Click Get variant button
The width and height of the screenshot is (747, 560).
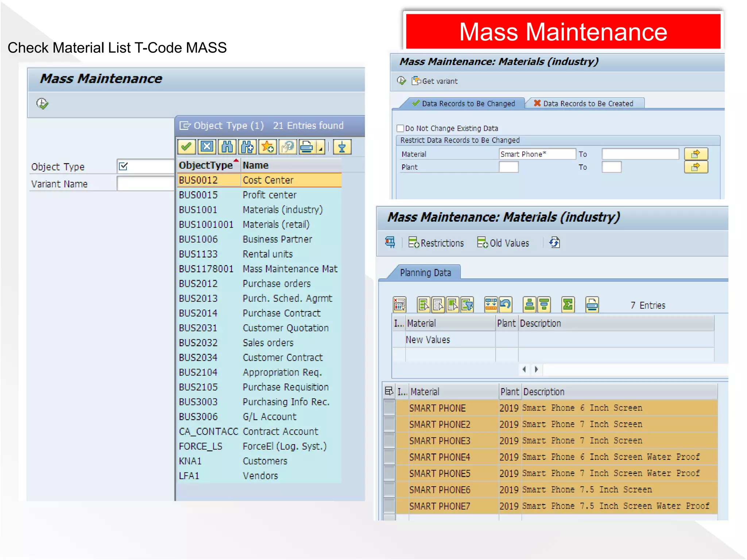coord(434,81)
